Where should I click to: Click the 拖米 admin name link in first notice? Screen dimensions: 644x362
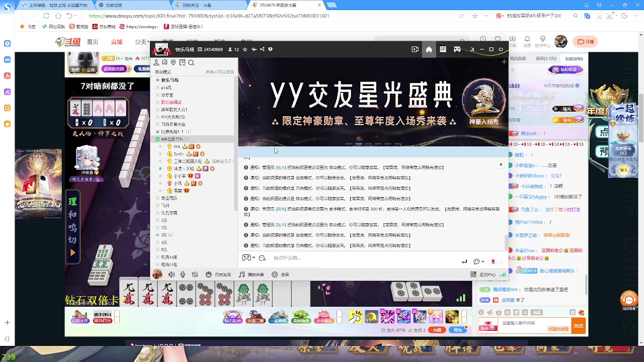[280, 167]
